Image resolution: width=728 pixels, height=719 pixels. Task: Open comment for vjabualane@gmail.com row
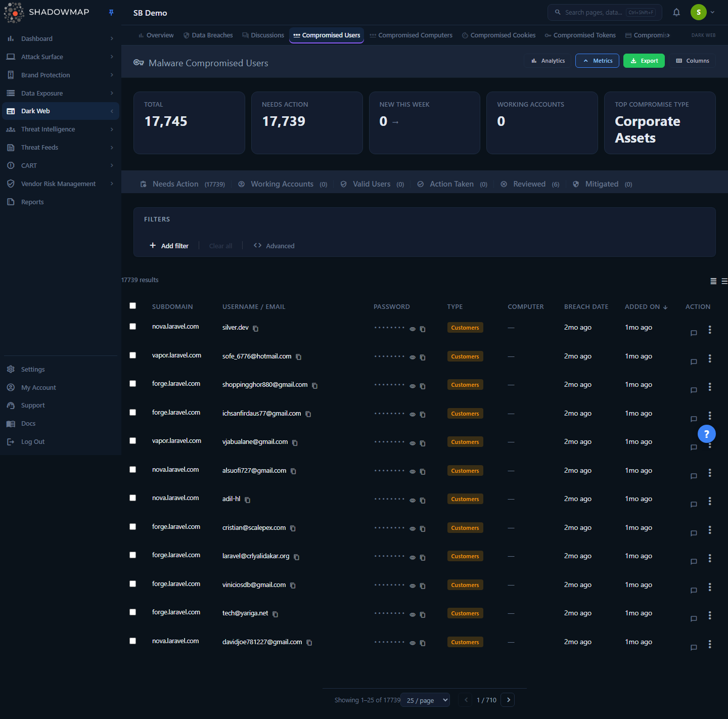[694, 447]
